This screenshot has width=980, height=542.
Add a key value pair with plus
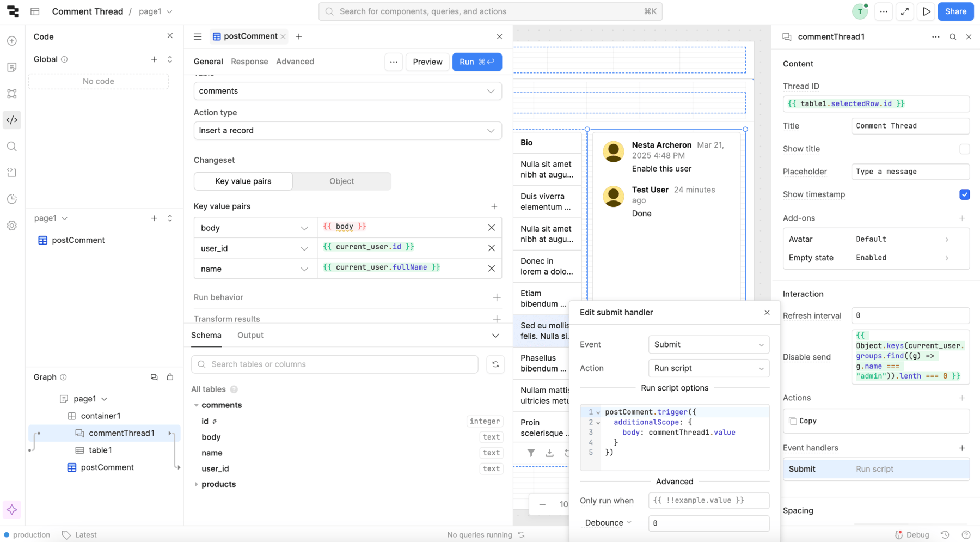coord(494,206)
